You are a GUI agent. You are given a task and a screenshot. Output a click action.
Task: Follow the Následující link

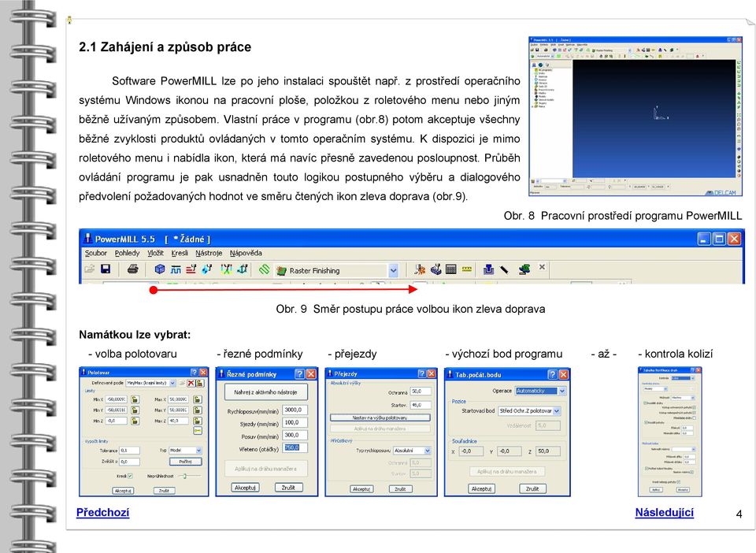pos(665,513)
